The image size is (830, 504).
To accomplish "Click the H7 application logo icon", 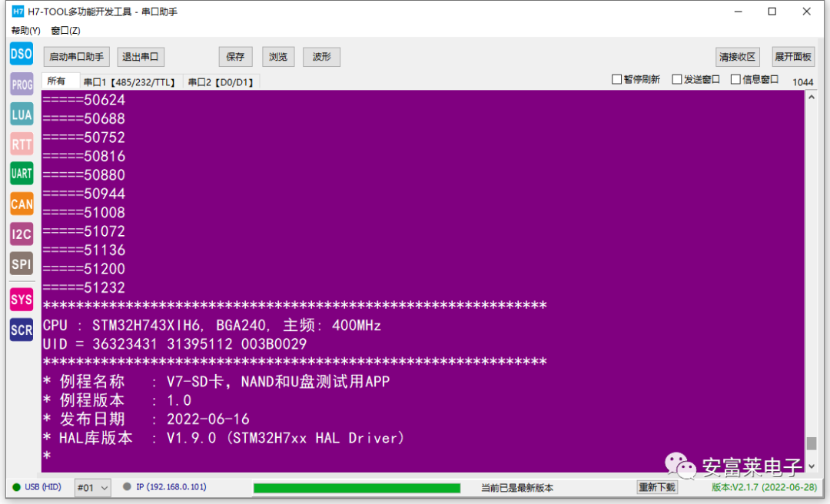I will [18, 11].
